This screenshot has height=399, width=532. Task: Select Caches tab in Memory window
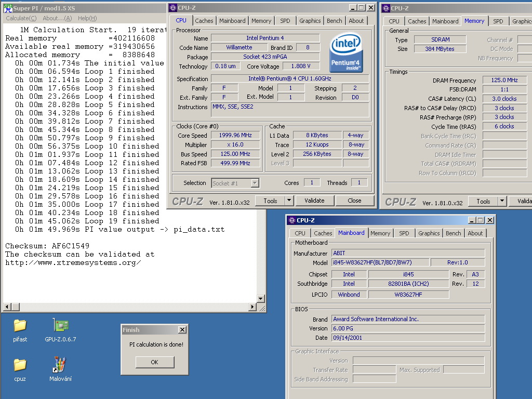click(x=417, y=21)
